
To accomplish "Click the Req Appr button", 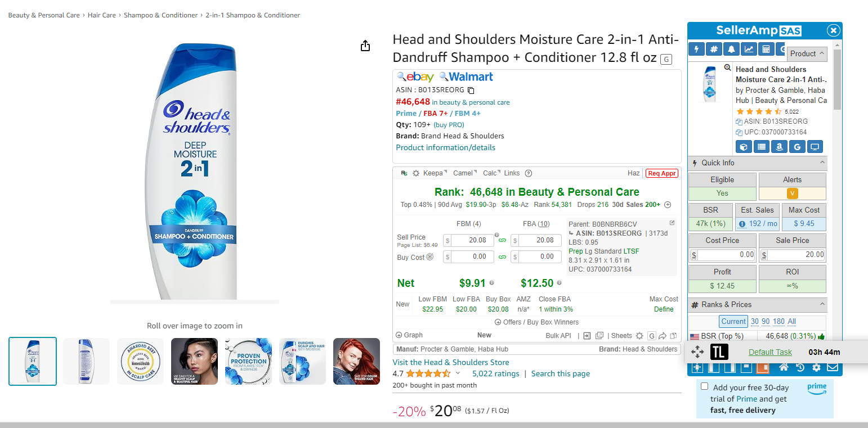I will click(x=662, y=173).
